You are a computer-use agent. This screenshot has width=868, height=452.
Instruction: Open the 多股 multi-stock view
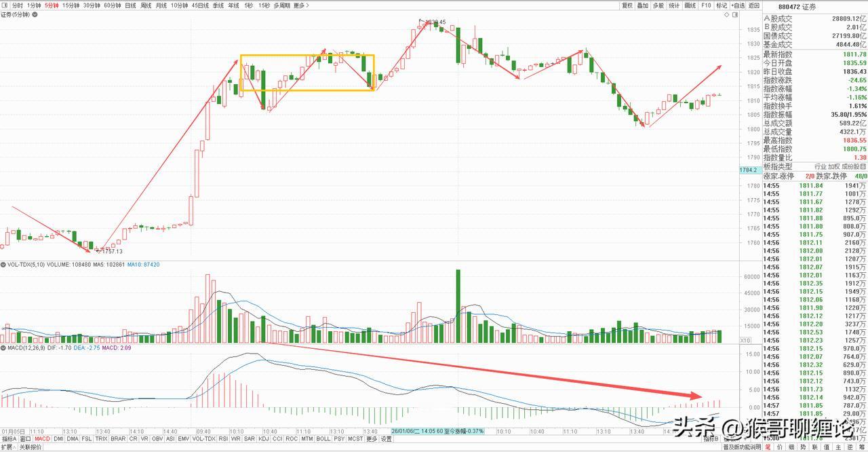pyautogui.click(x=658, y=5)
